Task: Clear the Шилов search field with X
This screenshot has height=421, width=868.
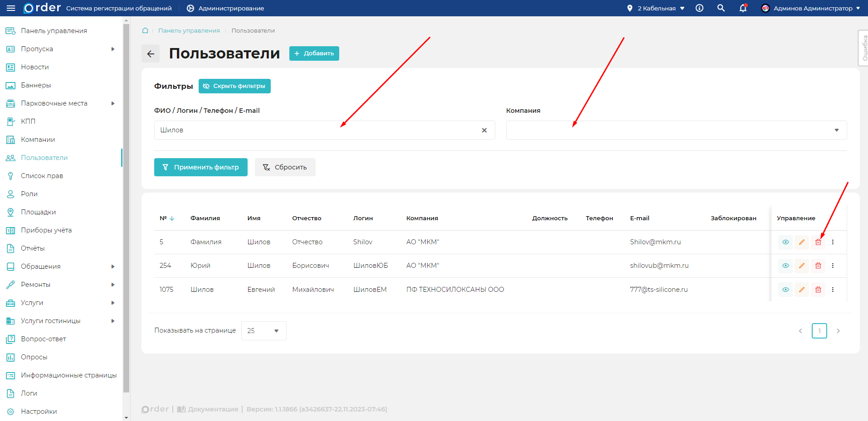Action: [x=484, y=130]
